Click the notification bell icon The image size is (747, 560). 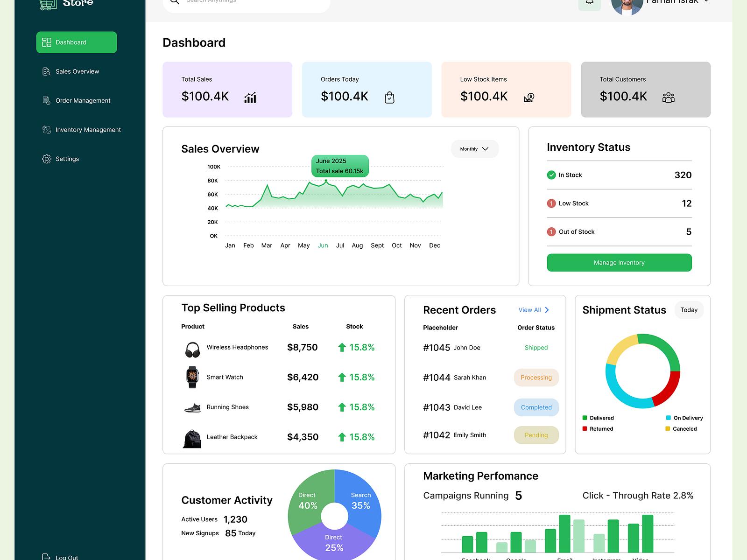coord(590,2)
